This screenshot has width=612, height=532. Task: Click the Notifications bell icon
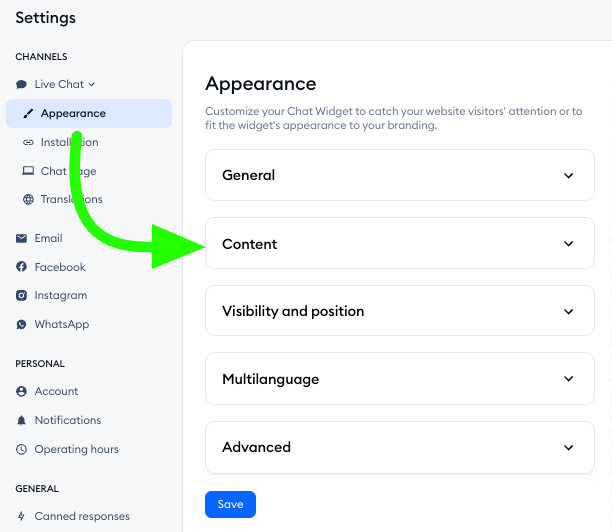[x=21, y=421]
